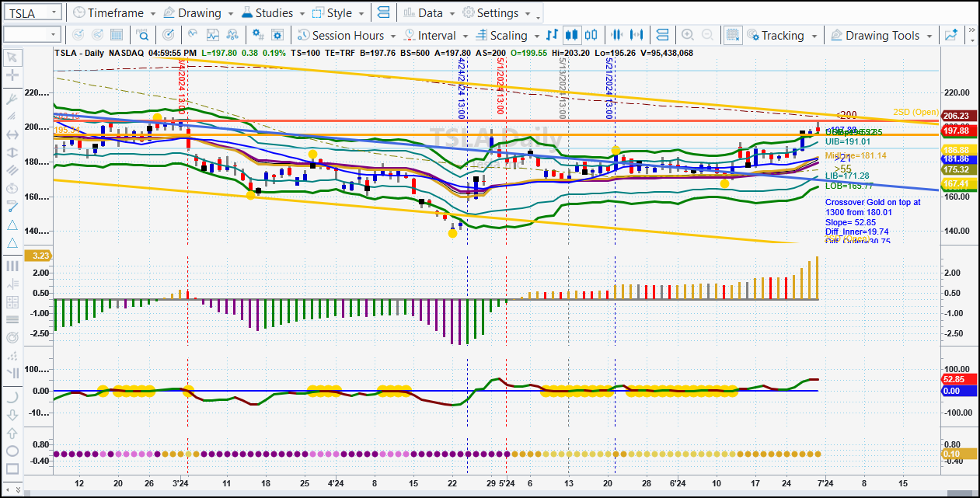980x498 pixels.
Task: Click the calendar grid icon in the toolbar
Action: click(117, 35)
